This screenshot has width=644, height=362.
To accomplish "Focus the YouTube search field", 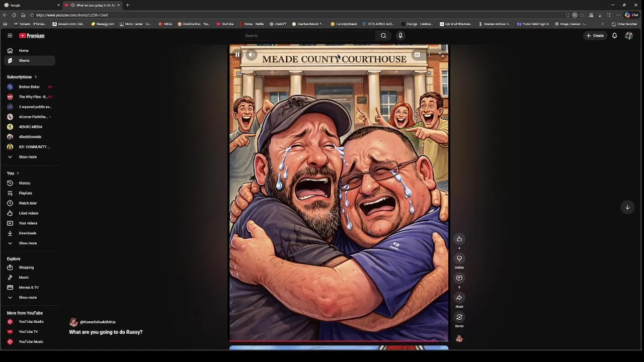I will (x=308, y=36).
